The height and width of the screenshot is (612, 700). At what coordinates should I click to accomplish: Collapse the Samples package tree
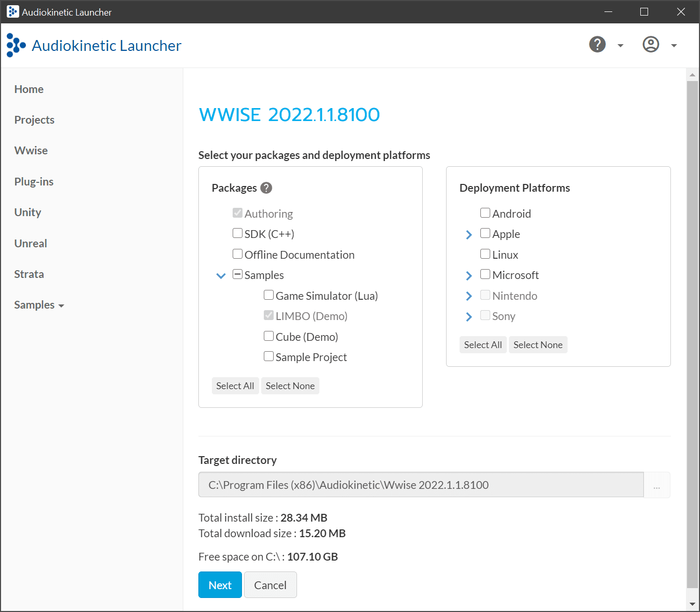pos(221,275)
